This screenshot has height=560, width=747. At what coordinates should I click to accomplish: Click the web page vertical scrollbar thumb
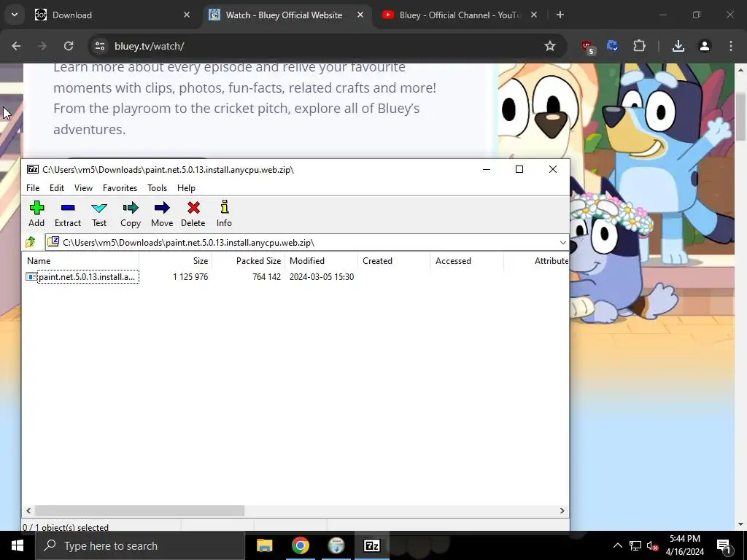(x=740, y=117)
